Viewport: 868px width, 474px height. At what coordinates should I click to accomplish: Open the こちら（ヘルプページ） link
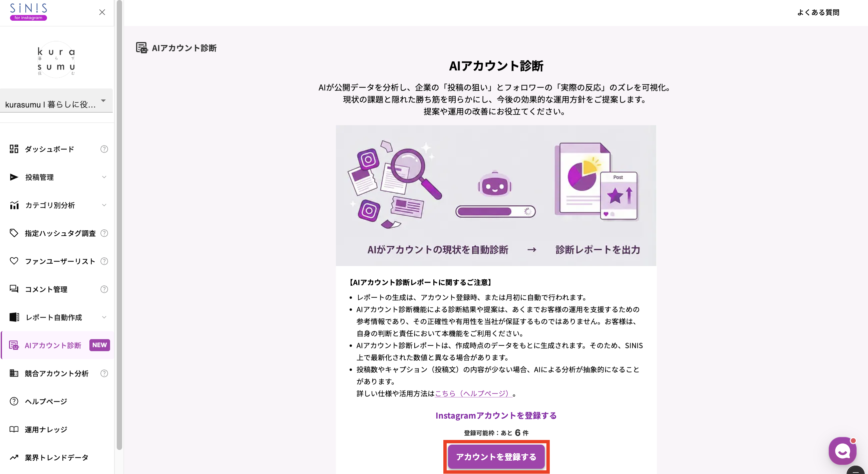point(472,394)
